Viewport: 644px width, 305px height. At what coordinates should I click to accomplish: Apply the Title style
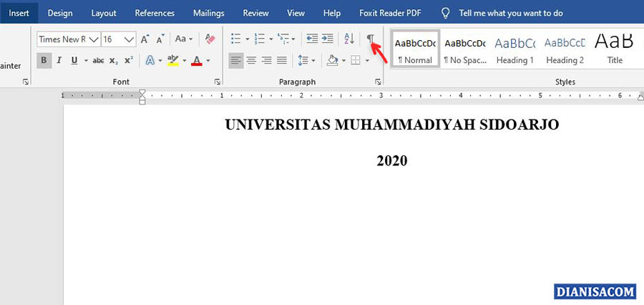(x=615, y=49)
